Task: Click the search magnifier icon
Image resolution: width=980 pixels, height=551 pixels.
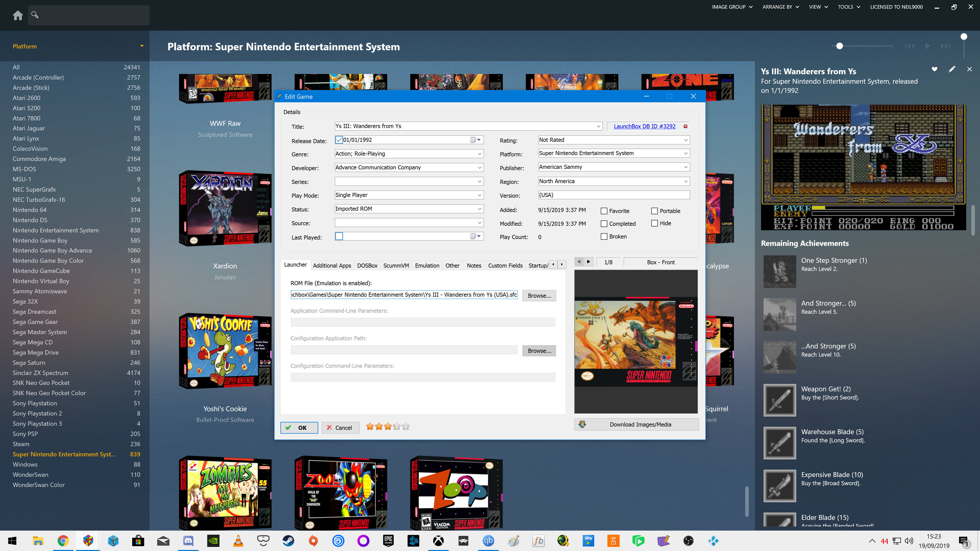Action: [x=35, y=15]
